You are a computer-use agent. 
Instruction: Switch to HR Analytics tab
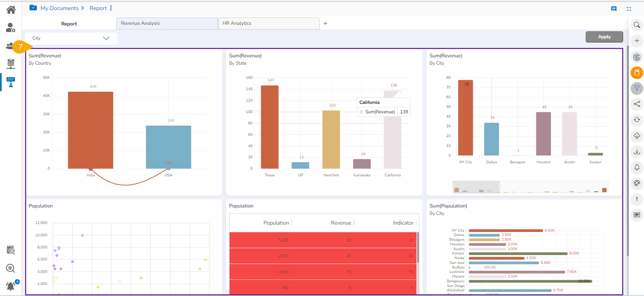point(268,23)
